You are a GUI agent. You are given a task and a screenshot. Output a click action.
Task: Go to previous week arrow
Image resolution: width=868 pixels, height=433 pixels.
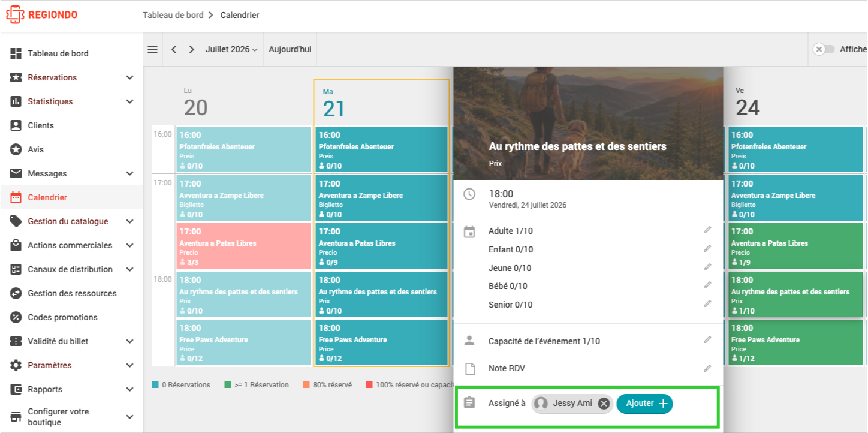click(174, 50)
